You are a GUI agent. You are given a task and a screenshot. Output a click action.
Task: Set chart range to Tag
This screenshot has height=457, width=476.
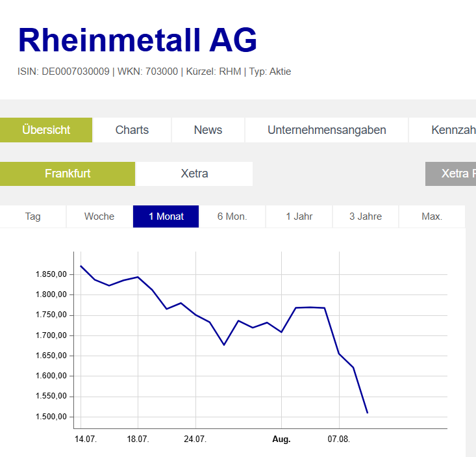32,216
